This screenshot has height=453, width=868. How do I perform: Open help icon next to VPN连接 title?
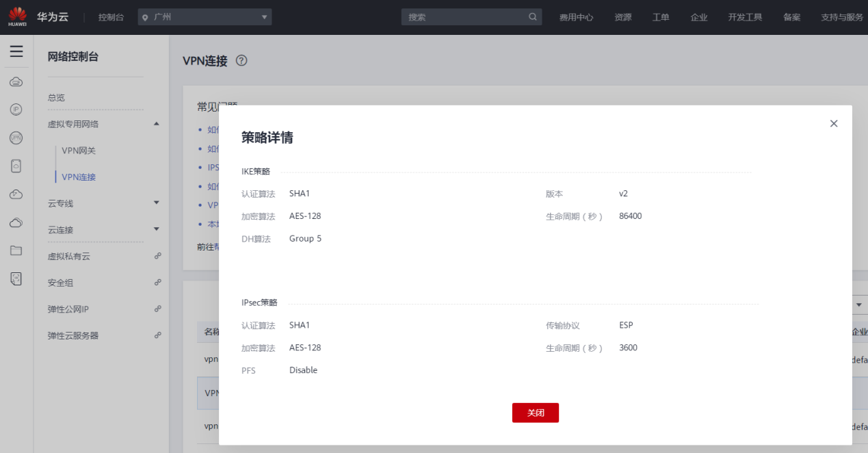click(x=241, y=60)
